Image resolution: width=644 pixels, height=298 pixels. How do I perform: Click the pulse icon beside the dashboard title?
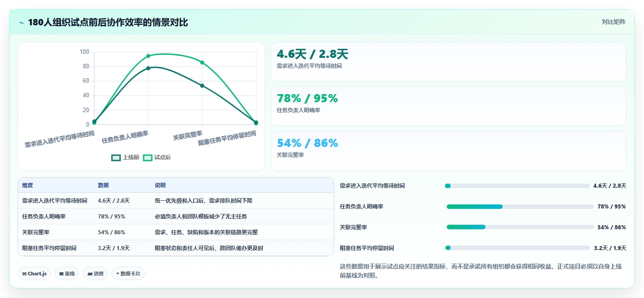coord(21,23)
